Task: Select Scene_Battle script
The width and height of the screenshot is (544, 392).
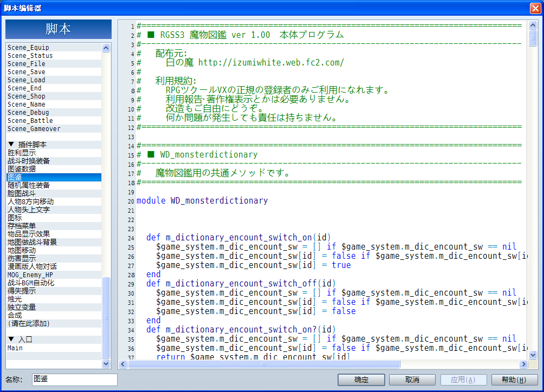Action: (54, 121)
